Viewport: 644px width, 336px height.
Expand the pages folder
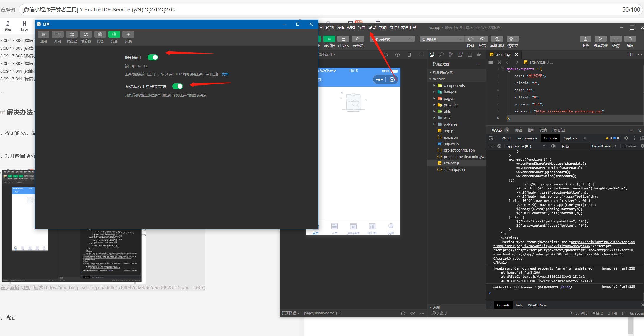pos(448,98)
